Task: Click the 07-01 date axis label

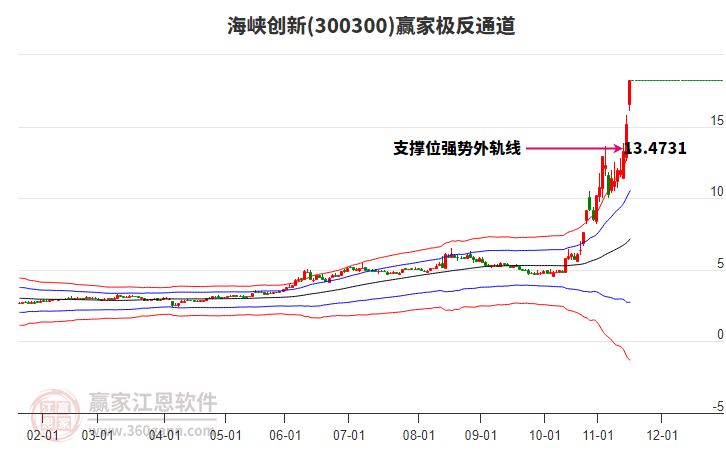Action: (x=349, y=436)
